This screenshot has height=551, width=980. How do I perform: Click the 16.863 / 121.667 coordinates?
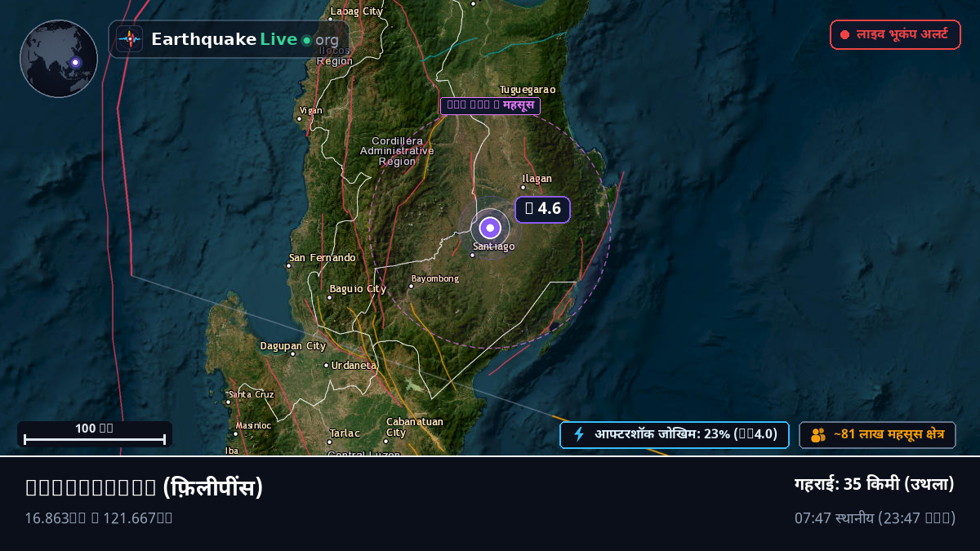pos(99,518)
